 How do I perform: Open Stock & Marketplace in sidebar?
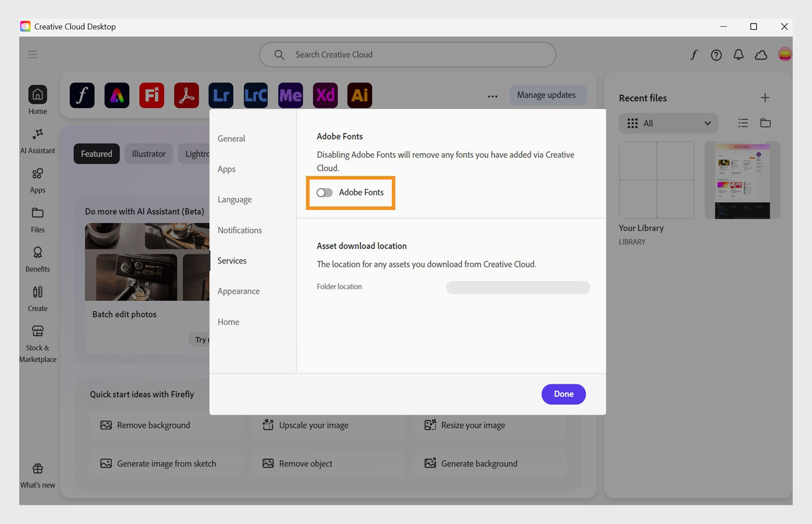[x=38, y=344]
